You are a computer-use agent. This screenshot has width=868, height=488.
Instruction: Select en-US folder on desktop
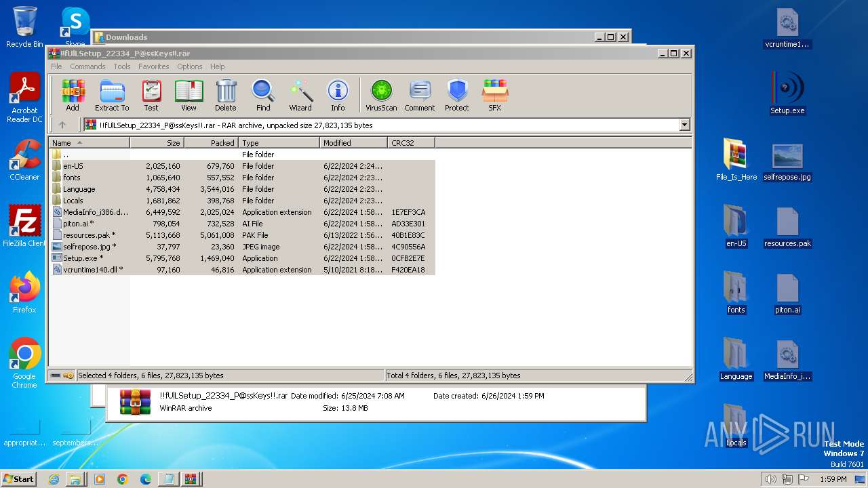736,226
